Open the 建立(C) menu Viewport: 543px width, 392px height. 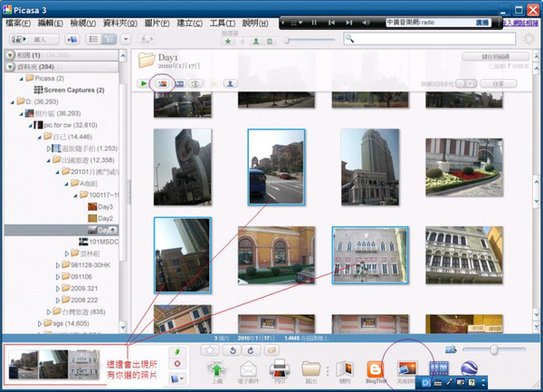pos(189,24)
